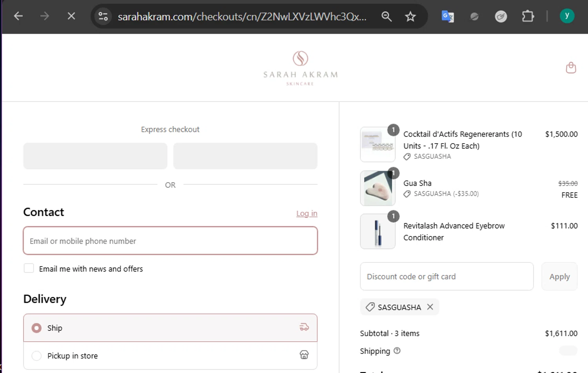Click the store icon in Pickup row
588x373 pixels.
point(304,355)
